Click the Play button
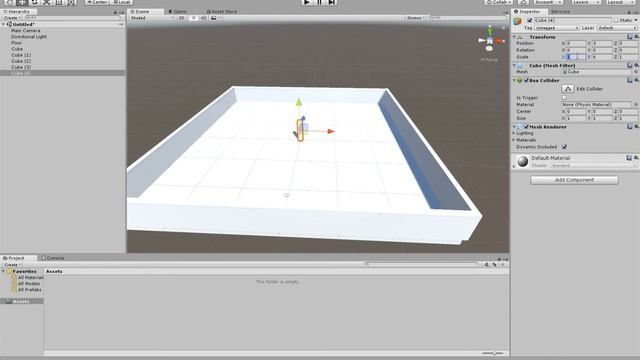This screenshot has width=640, height=360. coord(307,2)
